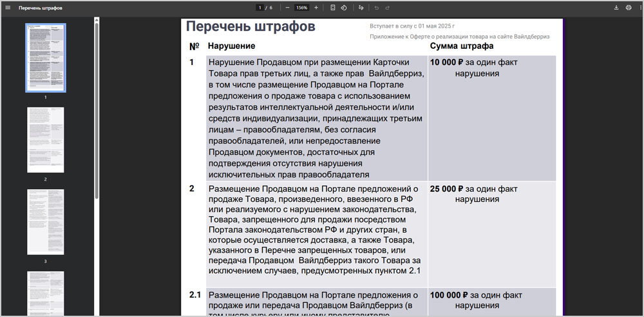
Task: Click the 156% zoom level field
Action: coord(302,8)
